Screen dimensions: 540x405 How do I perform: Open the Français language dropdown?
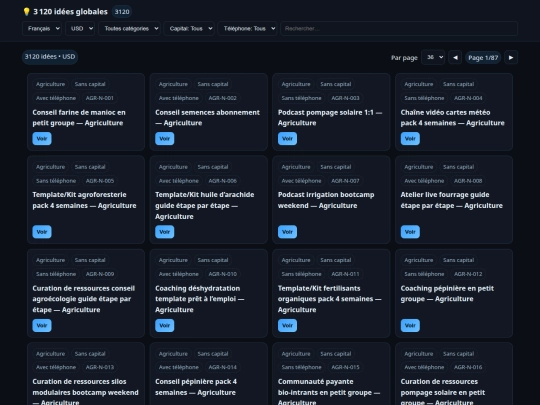coord(42,29)
